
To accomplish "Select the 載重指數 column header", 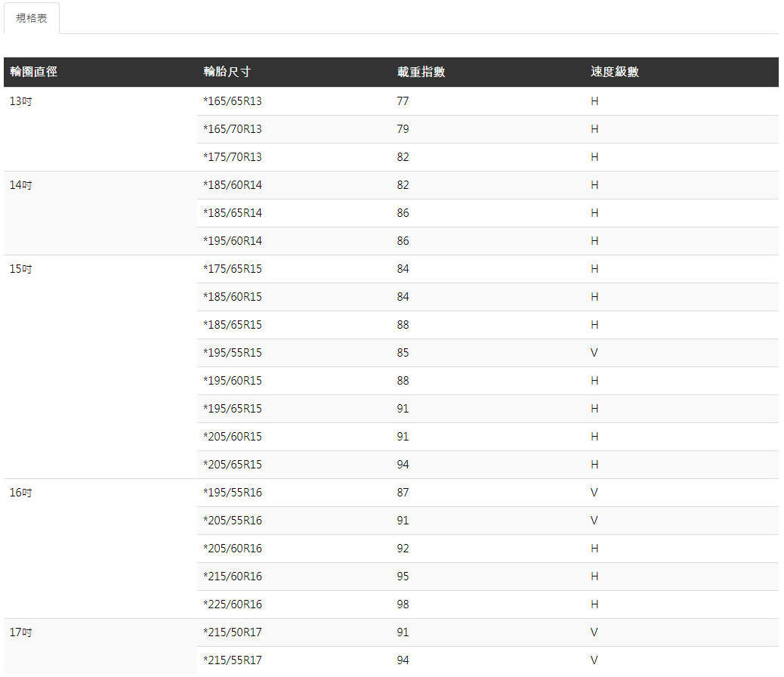I will pos(421,72).
